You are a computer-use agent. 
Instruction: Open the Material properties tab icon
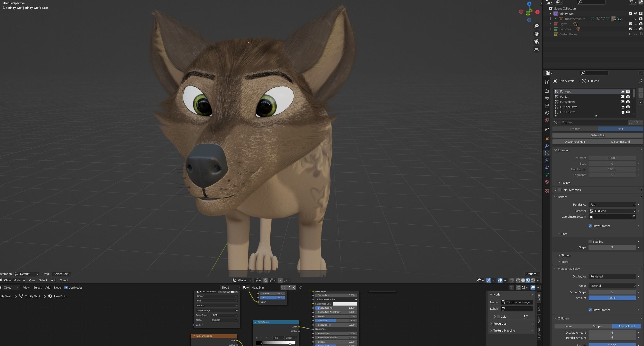pos(547,182)
